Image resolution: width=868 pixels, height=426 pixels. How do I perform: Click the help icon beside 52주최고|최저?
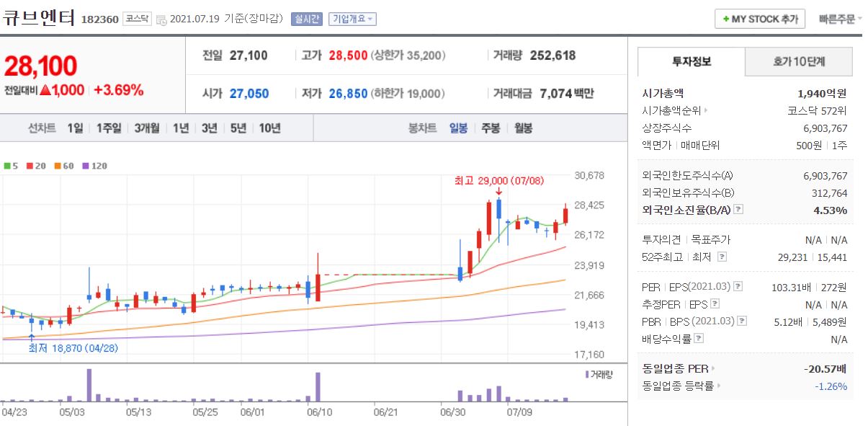(x=723, y=257)
